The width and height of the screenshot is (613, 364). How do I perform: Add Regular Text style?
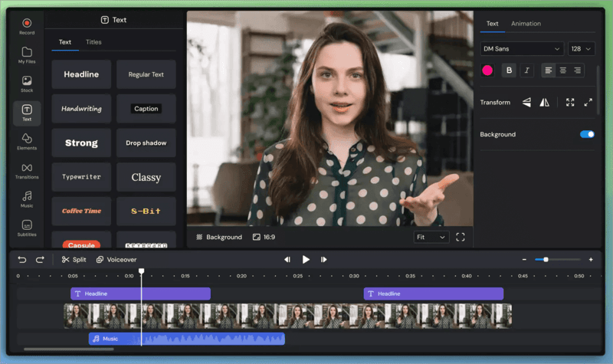pos(146,74)
